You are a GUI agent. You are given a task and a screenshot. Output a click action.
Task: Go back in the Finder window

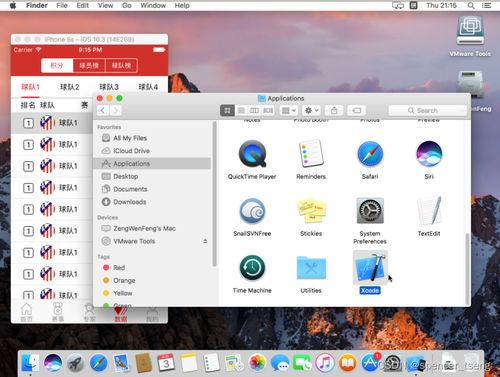[x=103, y=110]
